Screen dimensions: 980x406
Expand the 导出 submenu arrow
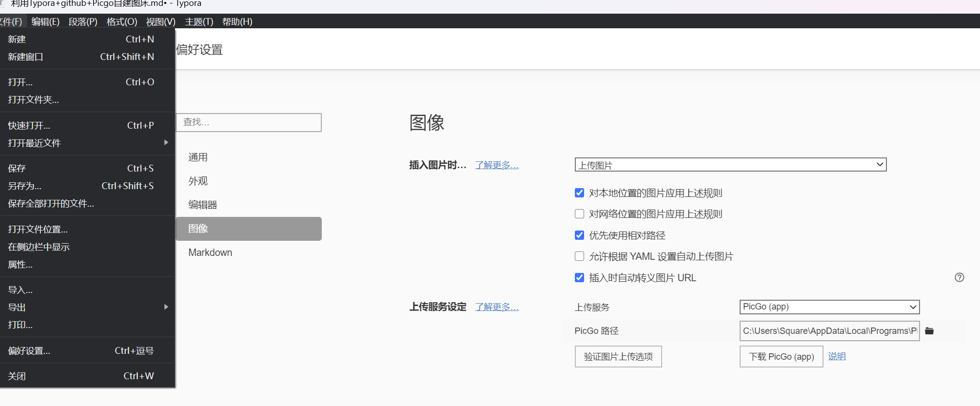[x=166, y=307]
